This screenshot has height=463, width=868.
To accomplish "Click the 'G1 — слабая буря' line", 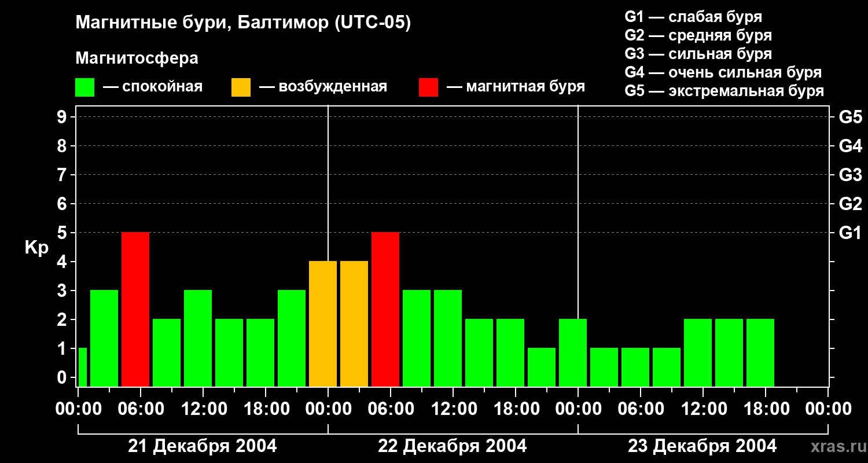I will [693, 17].
